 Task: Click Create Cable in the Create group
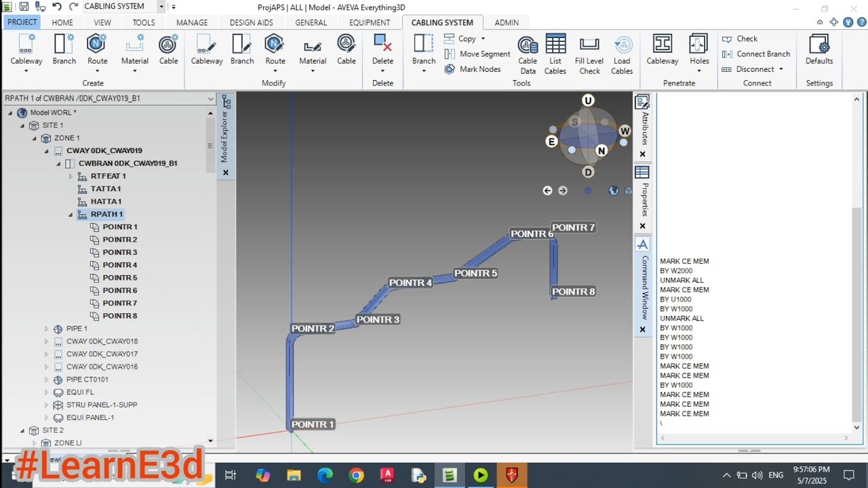click(x=168, y=50)
